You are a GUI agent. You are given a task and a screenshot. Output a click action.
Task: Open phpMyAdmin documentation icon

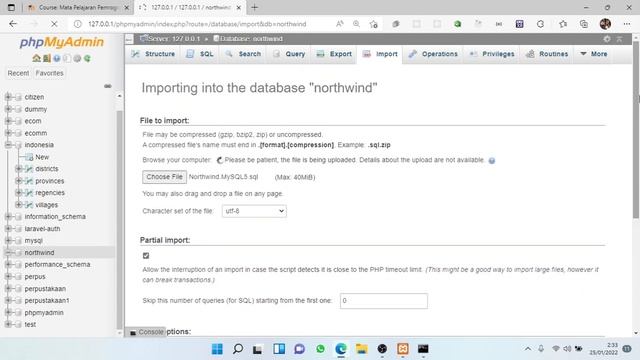pos(57,58)
